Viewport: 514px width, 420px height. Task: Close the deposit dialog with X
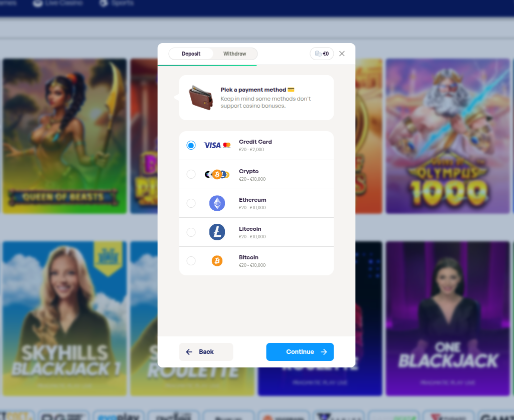(x=342, y=54)
